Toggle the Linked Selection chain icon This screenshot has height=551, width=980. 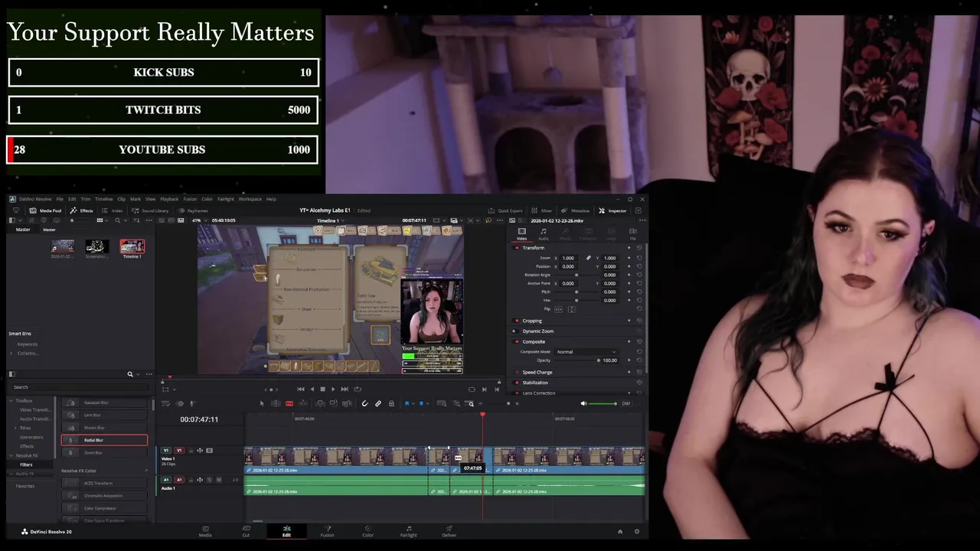(378, 403)
